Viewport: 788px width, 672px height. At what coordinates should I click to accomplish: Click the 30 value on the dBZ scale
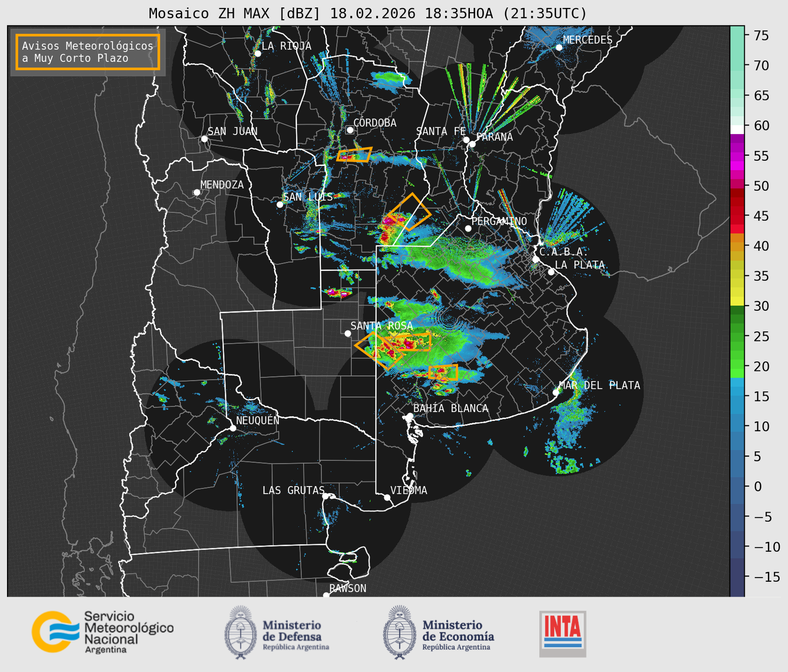point(761,306)
